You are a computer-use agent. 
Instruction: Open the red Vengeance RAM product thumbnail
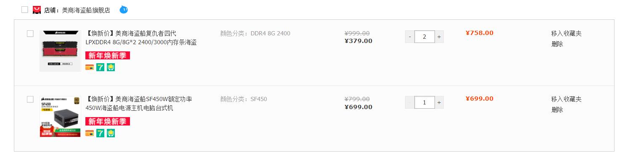click(x=60, y=51)
